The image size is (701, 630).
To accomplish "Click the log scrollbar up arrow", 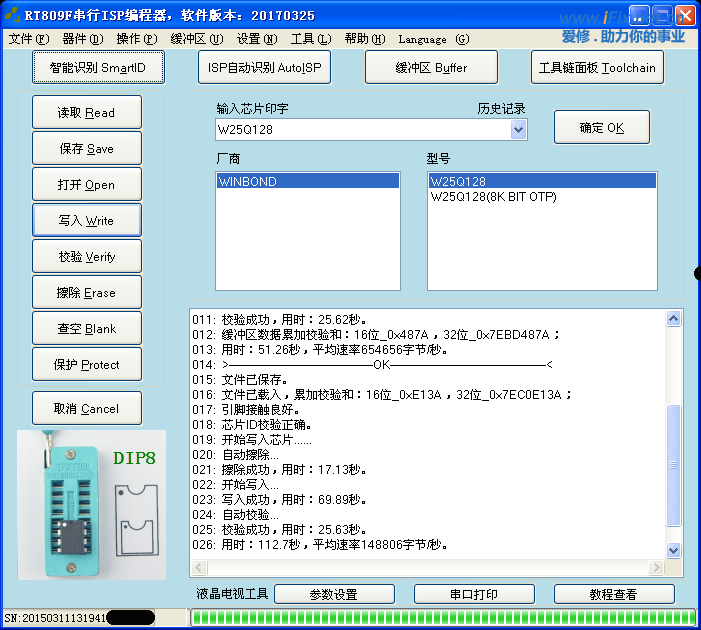I will click(x=673, y=318).
